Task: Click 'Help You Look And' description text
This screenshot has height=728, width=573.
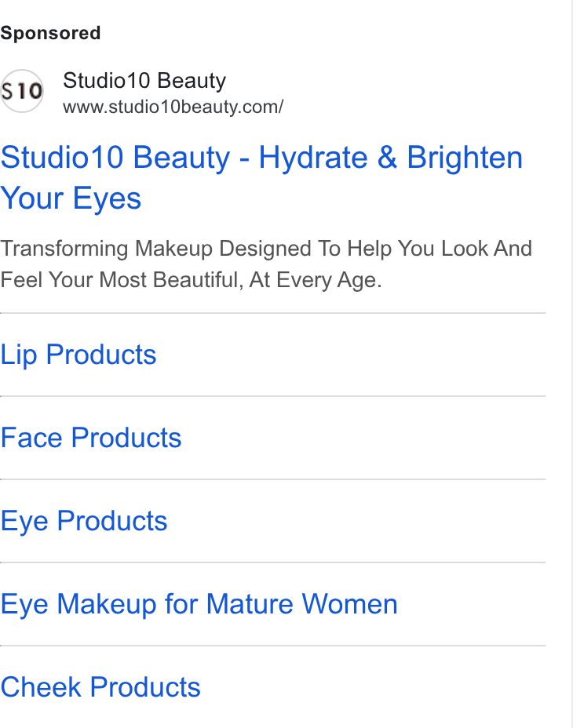Action: (x=440, y=249)
